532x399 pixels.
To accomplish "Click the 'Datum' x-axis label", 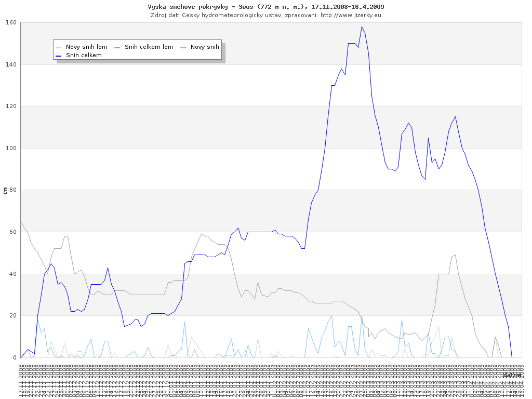I will coord(512,375).
